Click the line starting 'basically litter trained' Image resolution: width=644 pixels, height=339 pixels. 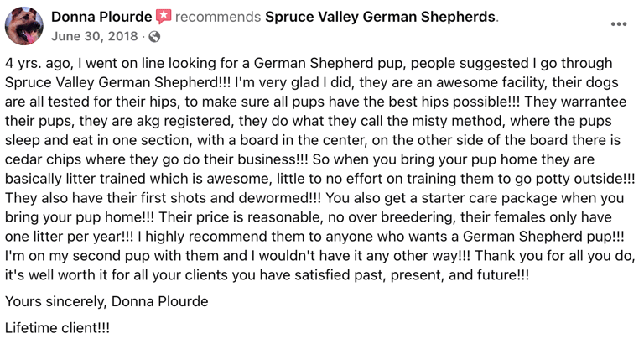pyautogui.click(x=320, y=180)
